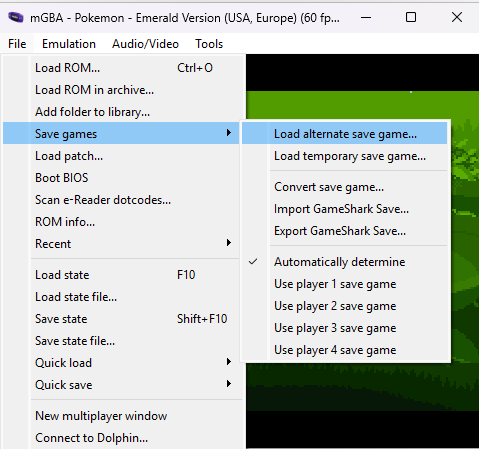The width and height of the screenshot is (479, 449).
Task: Open ROM info... dialog
Action: click(121, 222)
